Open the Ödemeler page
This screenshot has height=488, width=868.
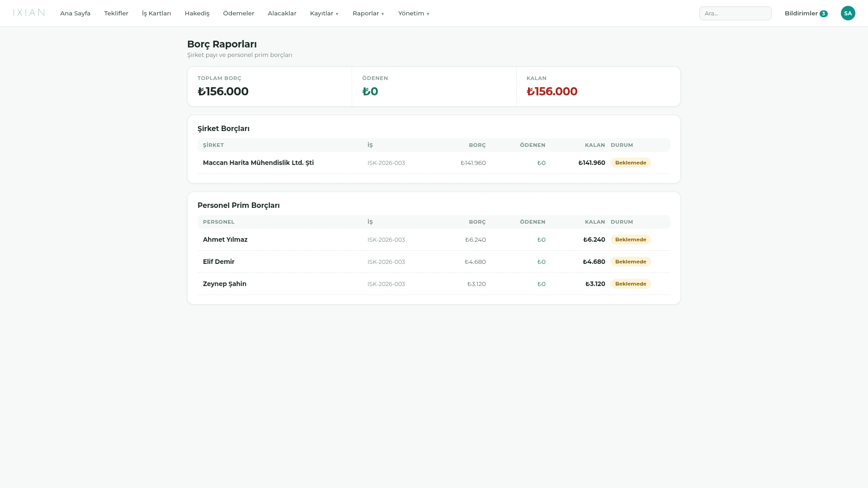click(239, 13)
